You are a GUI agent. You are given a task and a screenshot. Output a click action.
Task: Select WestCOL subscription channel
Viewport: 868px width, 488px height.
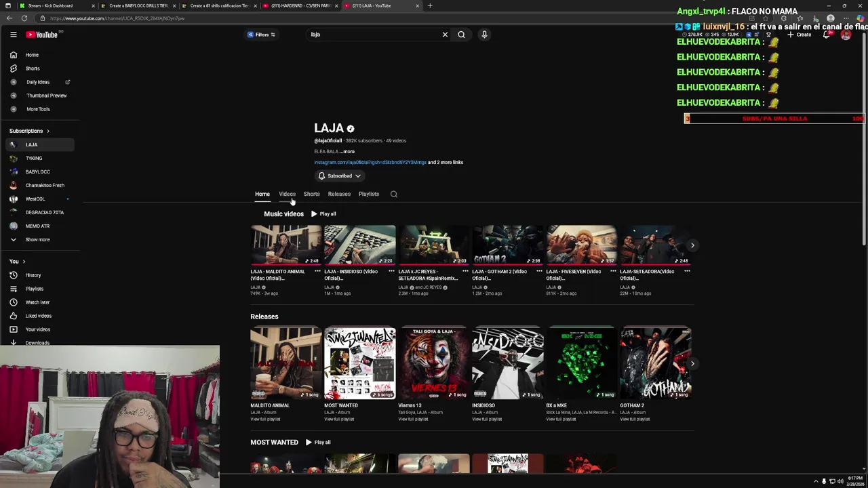click(39, 199)
